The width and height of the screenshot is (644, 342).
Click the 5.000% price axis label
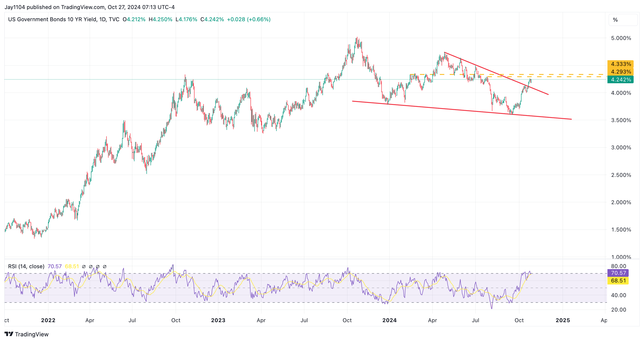[x=621, y=38]
